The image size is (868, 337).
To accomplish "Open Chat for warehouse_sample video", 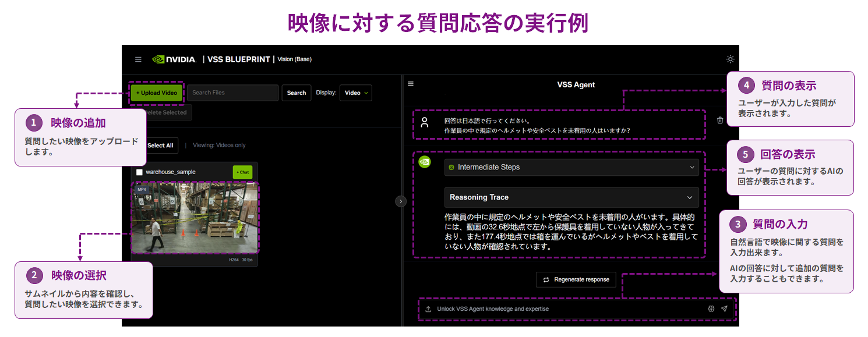I will click(243, 172).
